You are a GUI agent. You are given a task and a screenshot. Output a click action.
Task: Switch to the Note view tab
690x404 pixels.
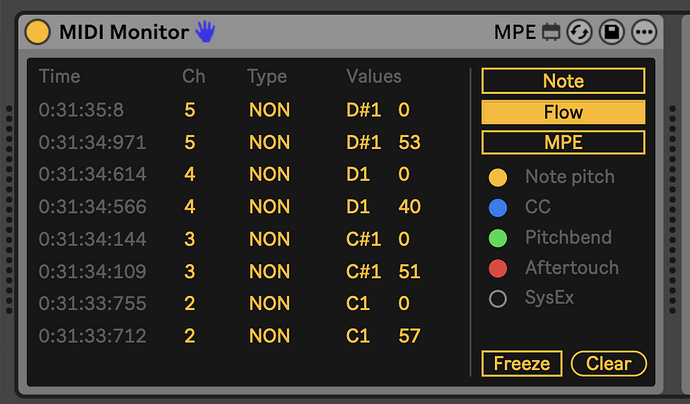click(563, 81)
